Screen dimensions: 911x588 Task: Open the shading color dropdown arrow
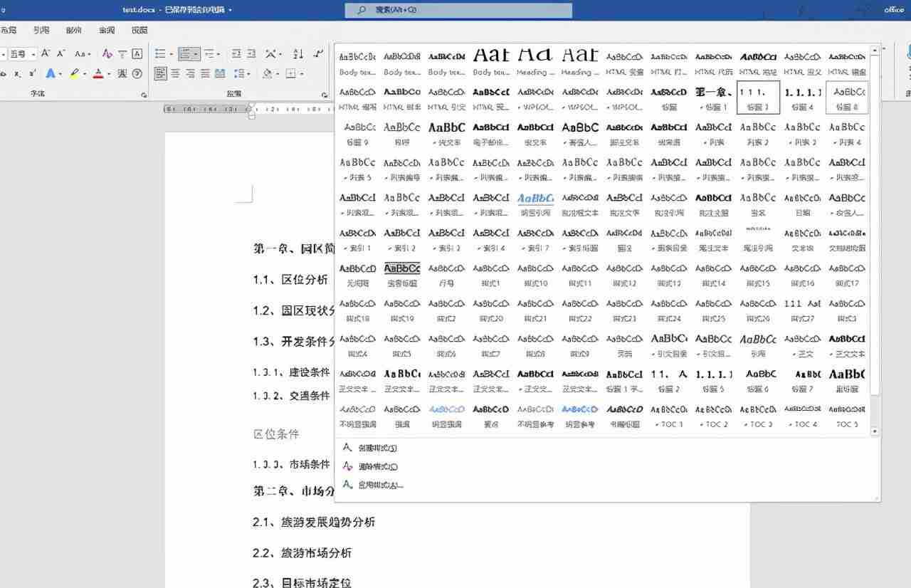tap(276, 73)
